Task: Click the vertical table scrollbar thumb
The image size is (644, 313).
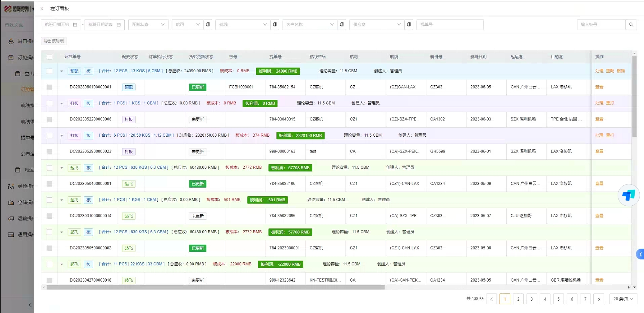Action: pyautogui.click(x=634, y=97)
